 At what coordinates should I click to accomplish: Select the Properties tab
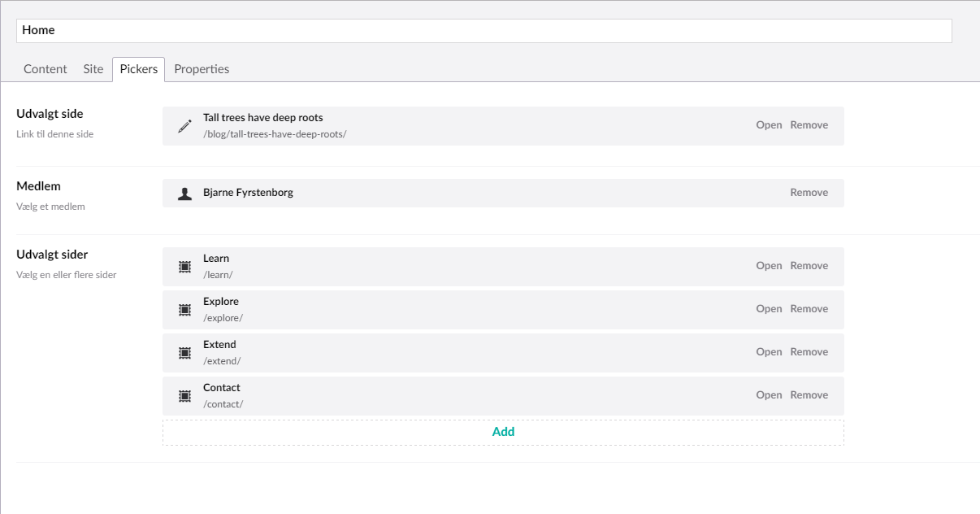tap(202, 69)
